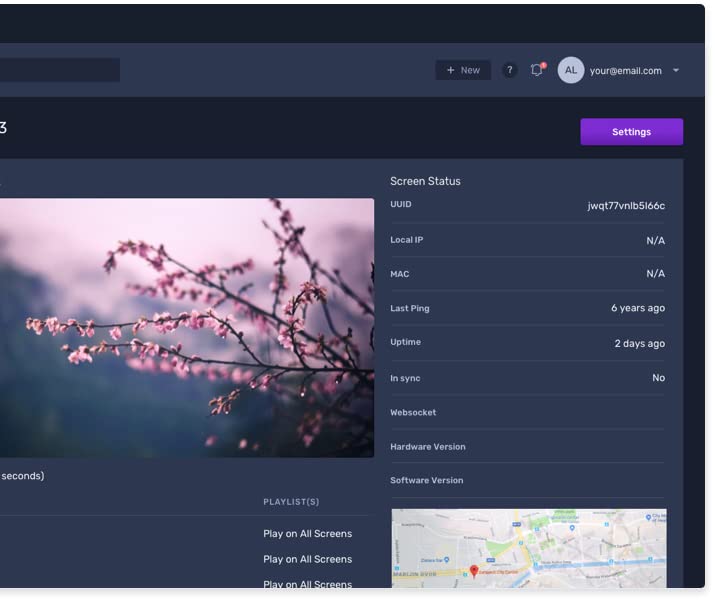Click the Last Ping 6 years ago value
The image size is (715, 601).
pos(638,308)
